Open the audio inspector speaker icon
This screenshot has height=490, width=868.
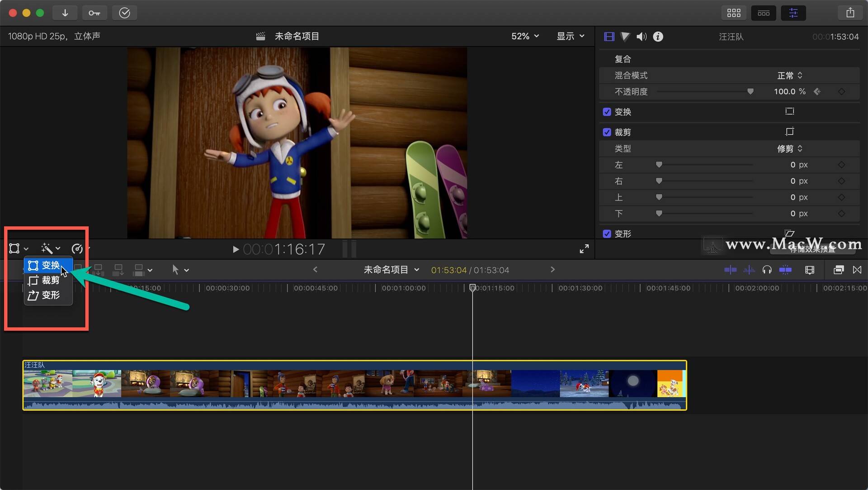642,37
